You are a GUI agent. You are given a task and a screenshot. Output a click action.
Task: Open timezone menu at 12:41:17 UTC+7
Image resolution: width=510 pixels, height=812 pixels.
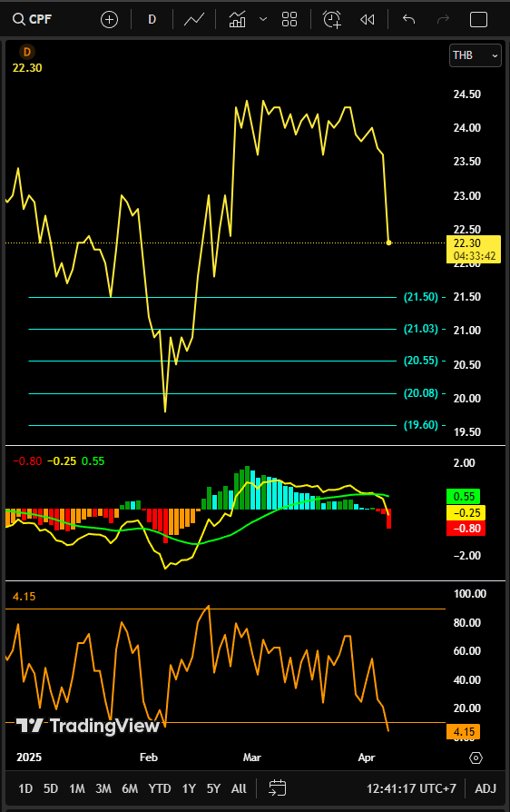pyautogui.click(x=411, y=788)
